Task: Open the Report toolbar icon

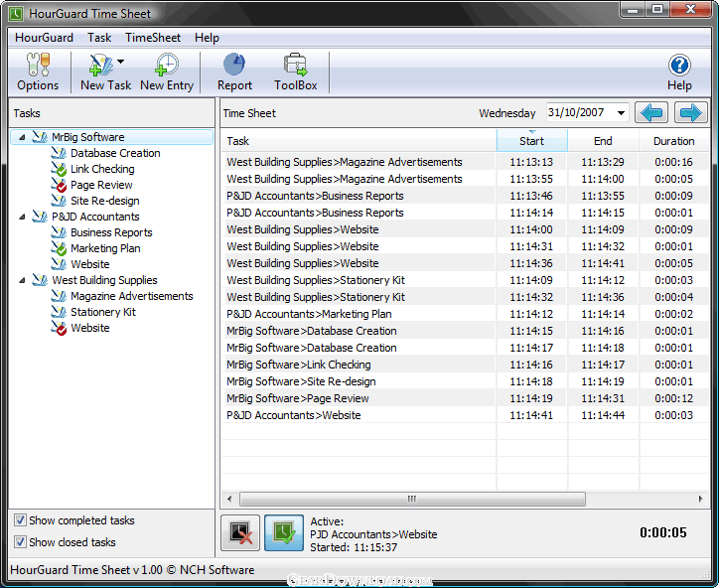Action: [234, 65]
